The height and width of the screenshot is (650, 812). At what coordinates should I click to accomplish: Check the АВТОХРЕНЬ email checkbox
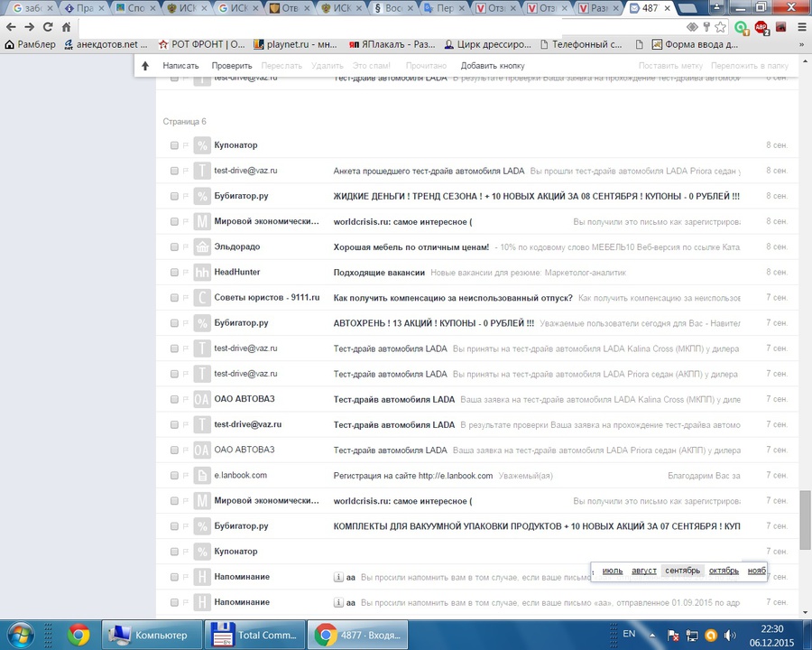pyautogui.click(x=174, y=323)
